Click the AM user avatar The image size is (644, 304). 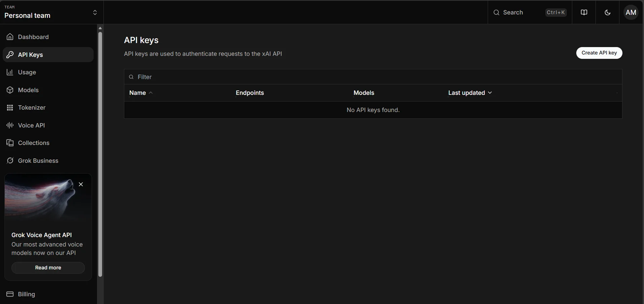pos(631,12)
